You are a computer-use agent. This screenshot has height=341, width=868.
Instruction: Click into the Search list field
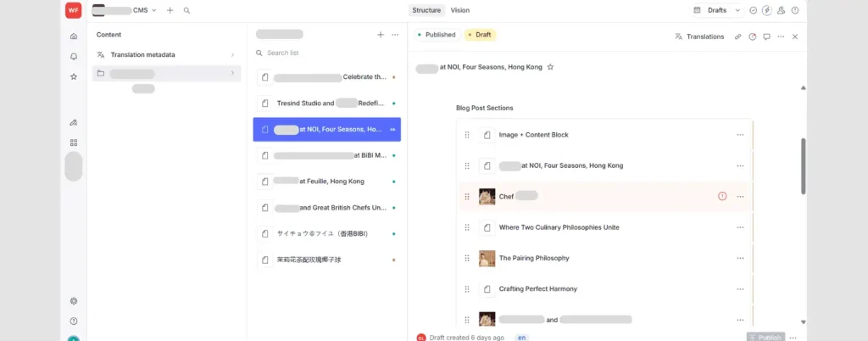pyautogui.click(x=326, y=53)
